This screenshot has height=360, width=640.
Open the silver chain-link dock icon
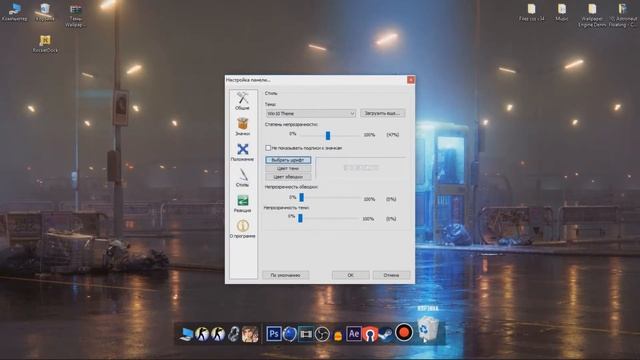233,334
